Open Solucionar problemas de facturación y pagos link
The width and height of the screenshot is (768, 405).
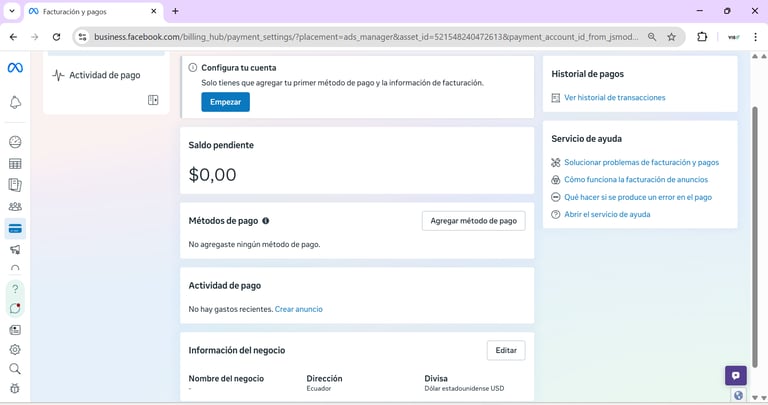click(641, 162)
